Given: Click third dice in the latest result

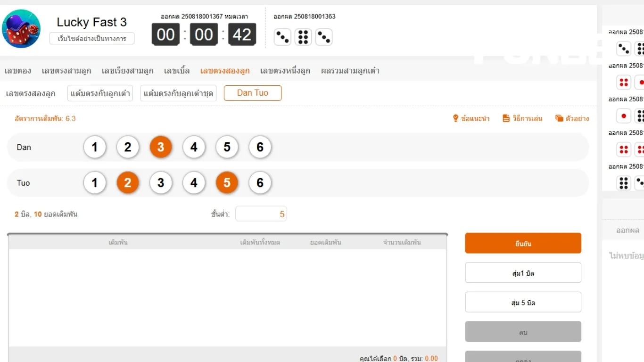Looking at the screenshot, I should [x=324, y=37].
